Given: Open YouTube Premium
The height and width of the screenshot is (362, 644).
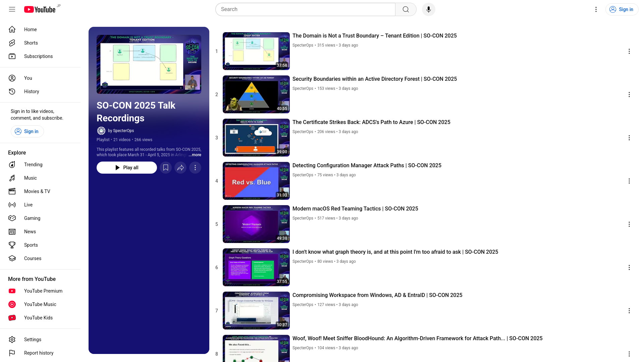Looking at the screenshot, I should pos(40,291).
